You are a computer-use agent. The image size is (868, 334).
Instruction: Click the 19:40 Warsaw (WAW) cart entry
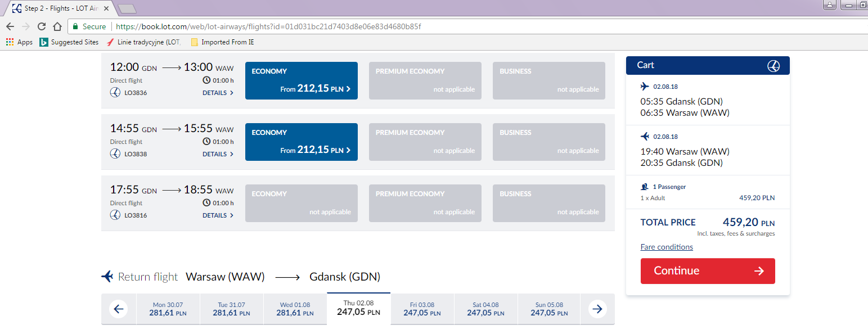point(685,151)
